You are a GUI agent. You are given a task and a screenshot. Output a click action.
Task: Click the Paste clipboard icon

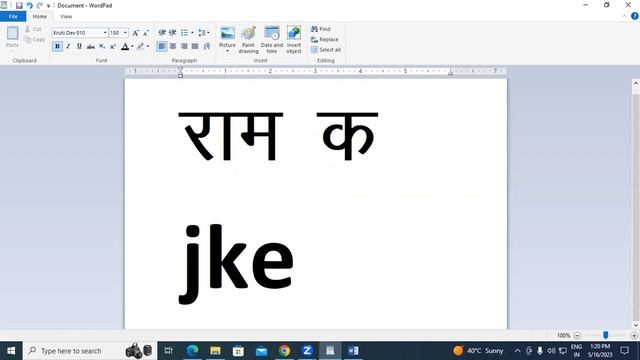12,33
